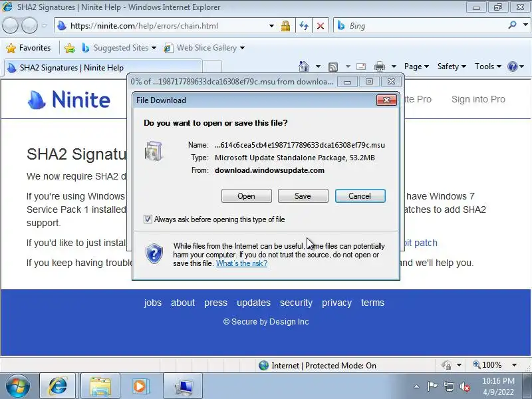Click the address bar URL field

(163, 26)
